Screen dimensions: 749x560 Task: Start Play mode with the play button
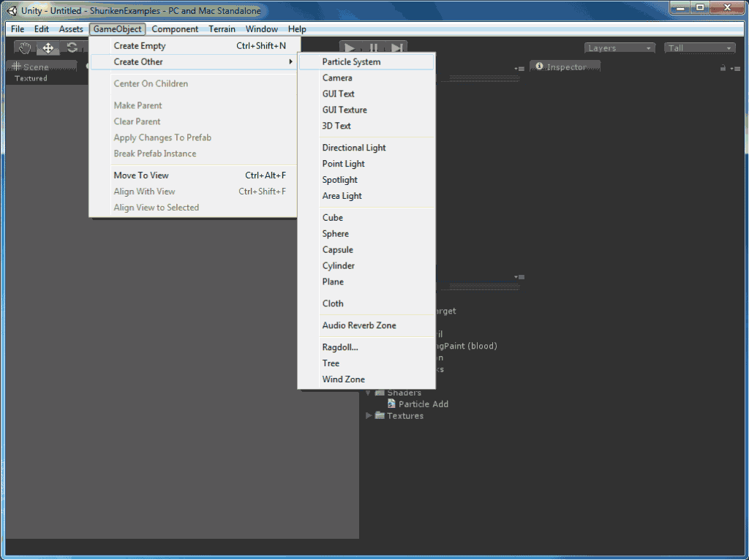tap(350, 48)
